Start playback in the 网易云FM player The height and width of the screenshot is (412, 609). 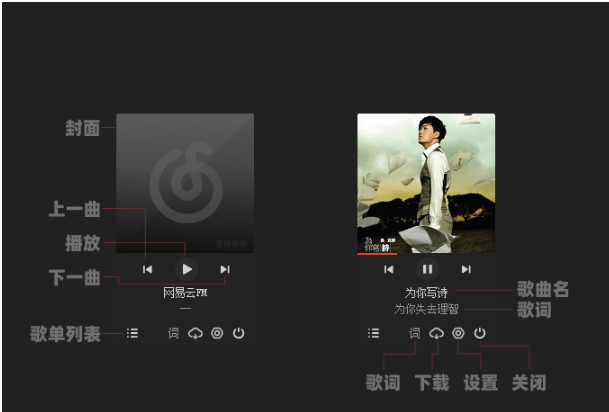tap(186, 269)
